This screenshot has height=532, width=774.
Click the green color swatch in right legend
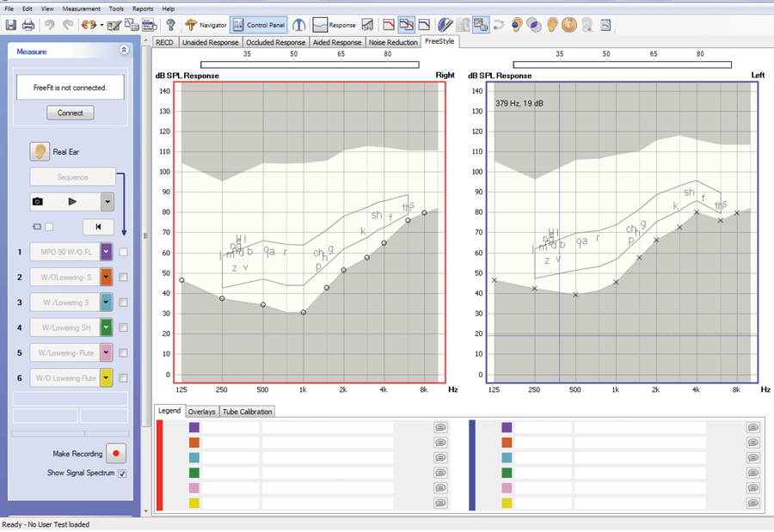point(194,472)
